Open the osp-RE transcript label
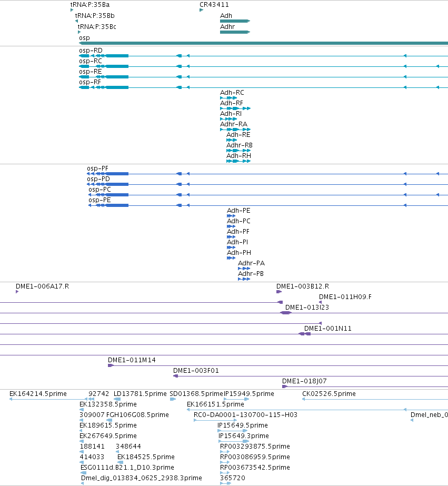The width and height of the screenshot is (448, 486). coord(91,71)
